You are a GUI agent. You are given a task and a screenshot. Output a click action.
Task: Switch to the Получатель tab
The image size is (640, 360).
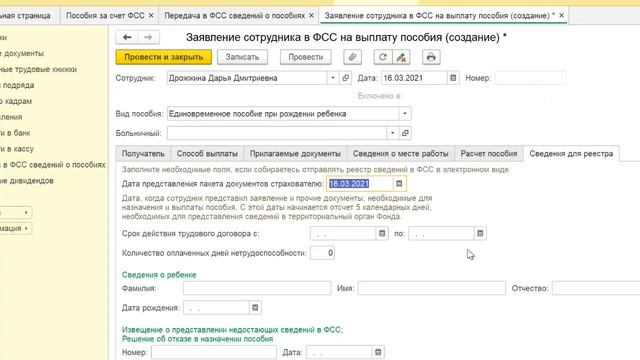(x=143, y=154)
